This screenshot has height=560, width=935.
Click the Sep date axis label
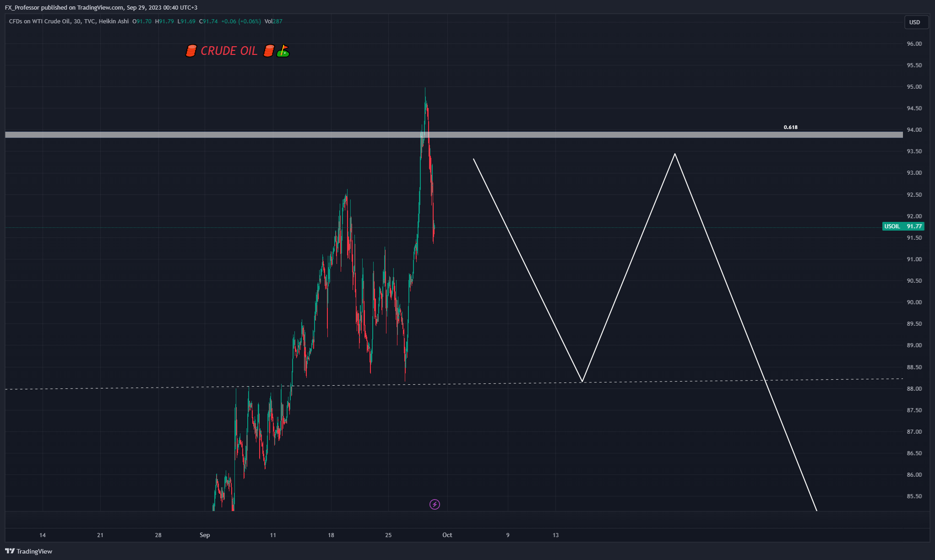point(205,535)
